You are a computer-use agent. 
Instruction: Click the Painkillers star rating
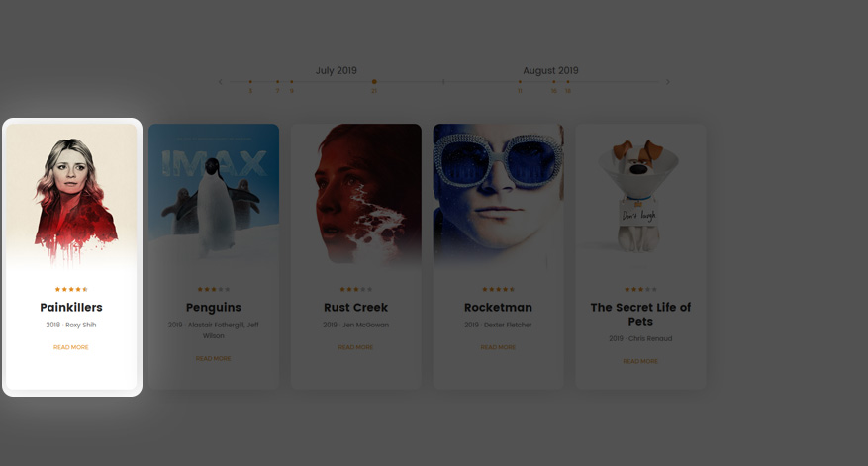[71, 289]
